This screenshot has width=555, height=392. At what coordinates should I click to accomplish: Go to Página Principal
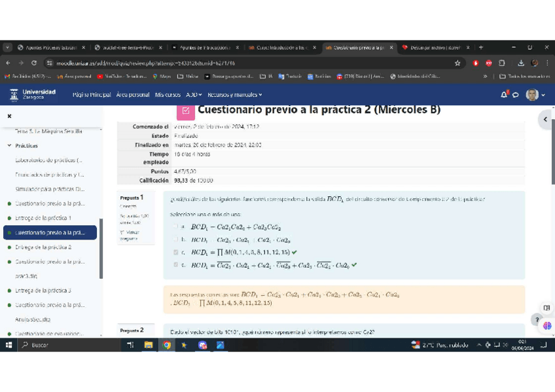92,95
